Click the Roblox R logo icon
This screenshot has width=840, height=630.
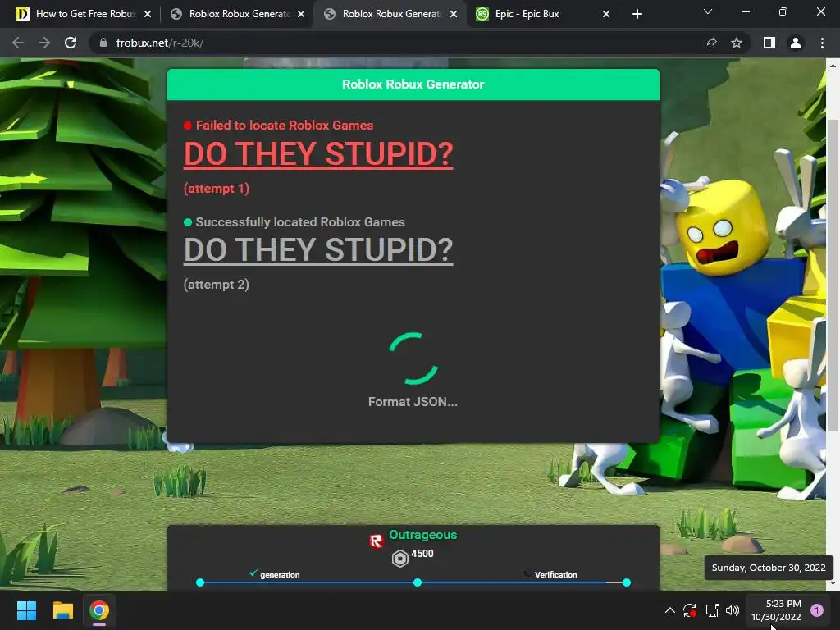pyautogui.click(x=376, y=541)
